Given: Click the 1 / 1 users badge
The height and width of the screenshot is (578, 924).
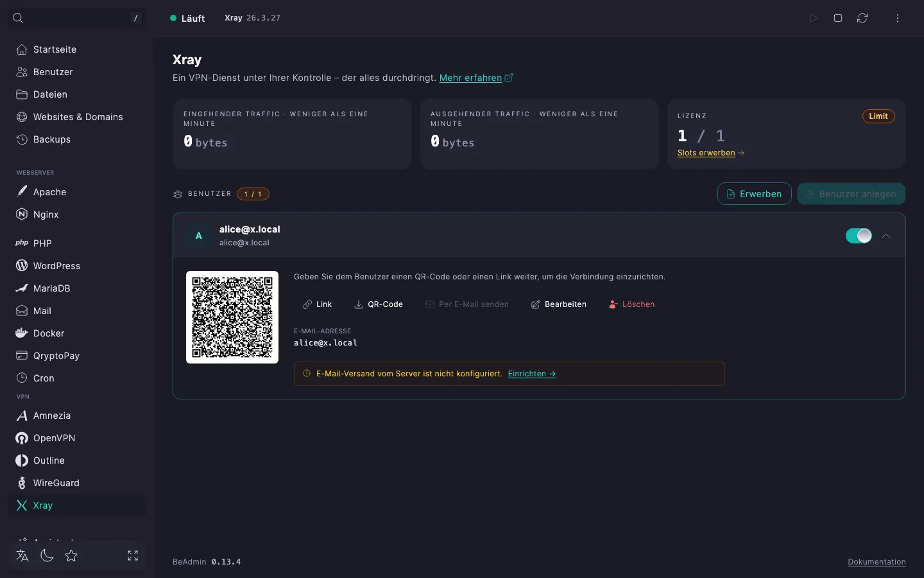Looking at the screenshot, I should (253, 194).
